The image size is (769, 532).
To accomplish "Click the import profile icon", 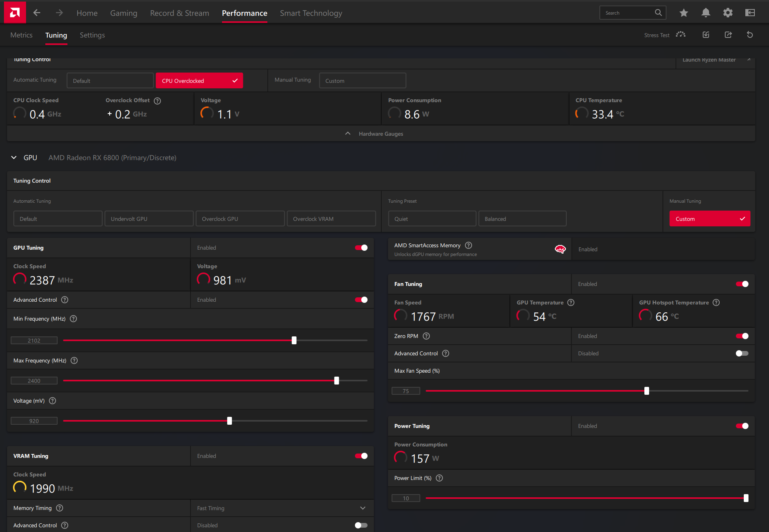I will [x=706, y=35].
